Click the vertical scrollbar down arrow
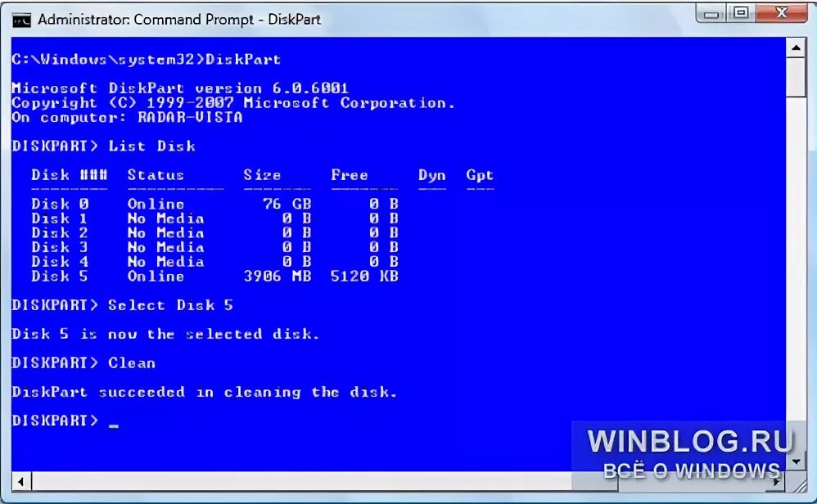The image size is (817, 504). (x=796, y=461)
